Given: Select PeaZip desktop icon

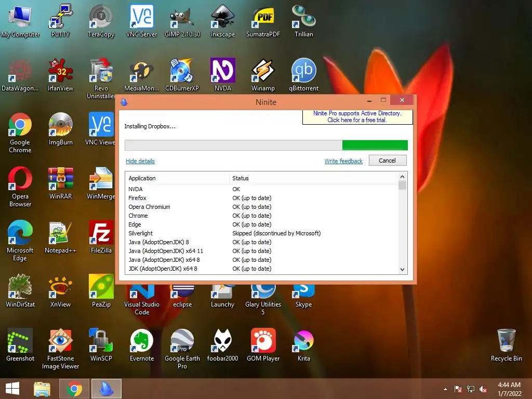Looking at the screenshot, I should pos(101,291).
